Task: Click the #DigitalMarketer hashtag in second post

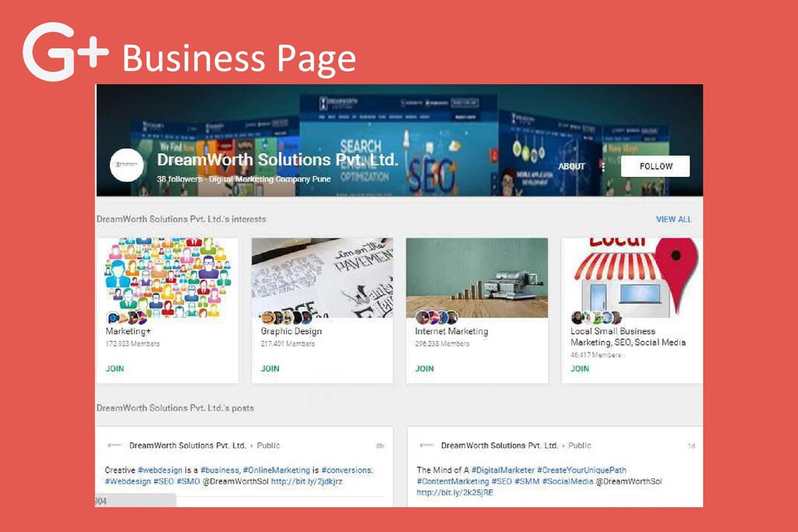Action: click(x=503, y=470)
